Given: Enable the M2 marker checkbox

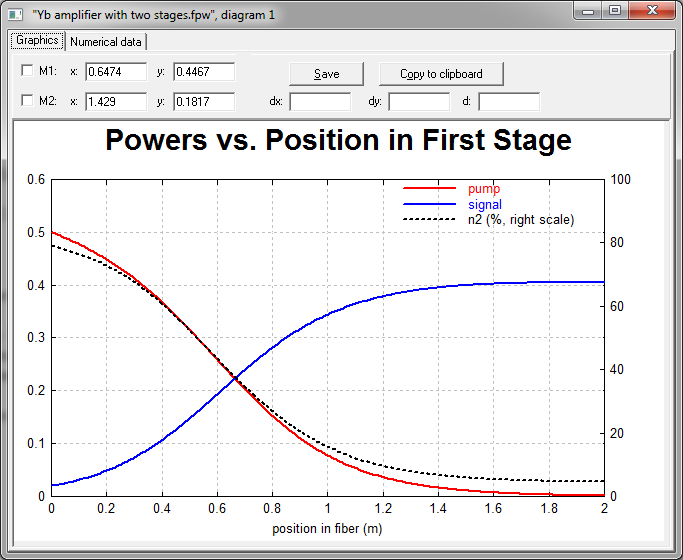Looking at the screenshot, I should (x=27, y=101).
